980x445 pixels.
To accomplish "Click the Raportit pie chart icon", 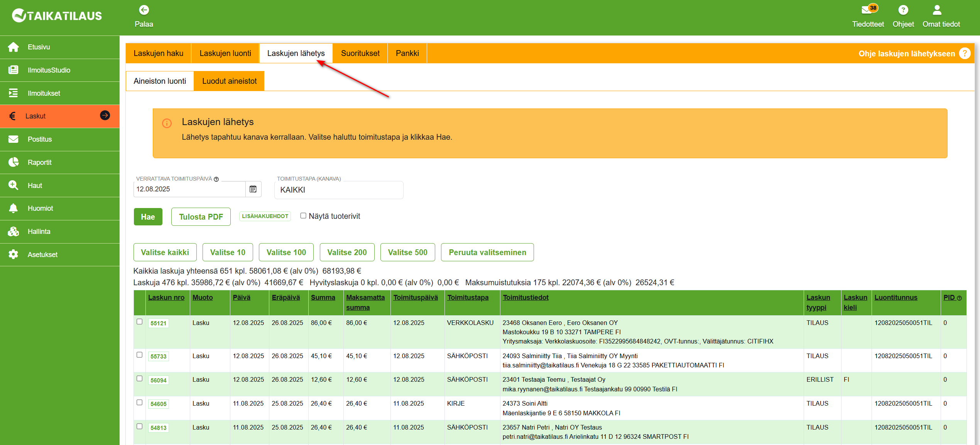I will tap(14, 162).
